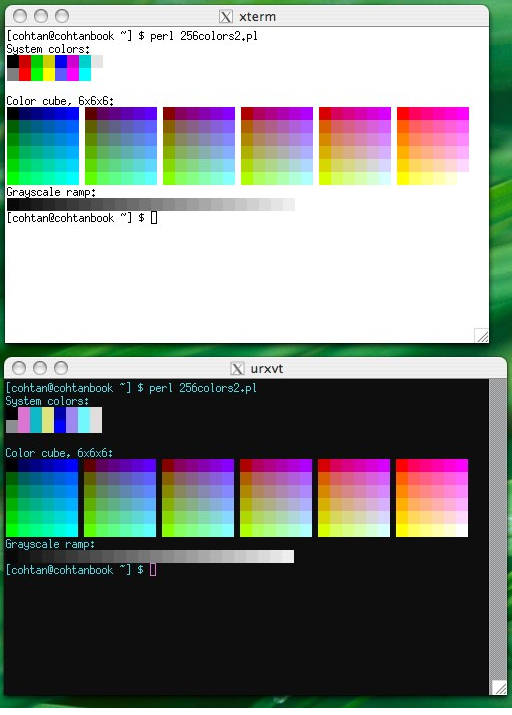The width and height of the screenshot is (512, 715).
Task: Click the 'perl 256colors2.pl' command in urxvt
Action: click(x=203, y=388)
